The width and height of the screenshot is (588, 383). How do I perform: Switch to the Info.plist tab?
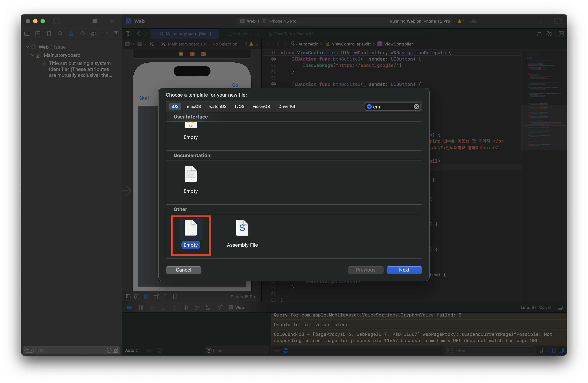[x=239, y=34]
